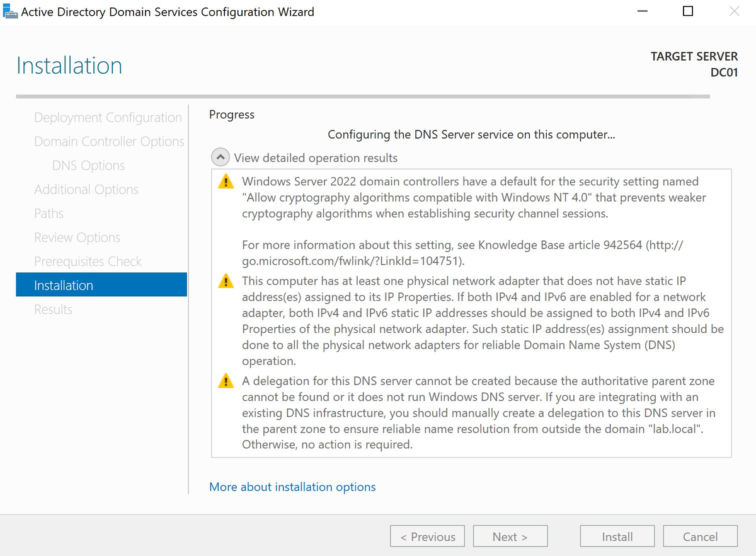Click the wizard application icon in the title bar

[x=10, y=11]
